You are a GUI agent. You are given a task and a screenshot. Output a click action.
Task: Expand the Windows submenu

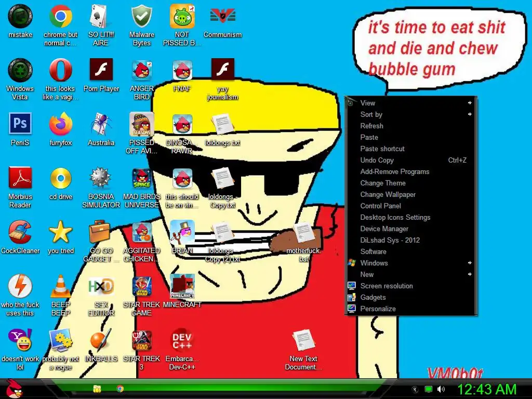(411, 263)
